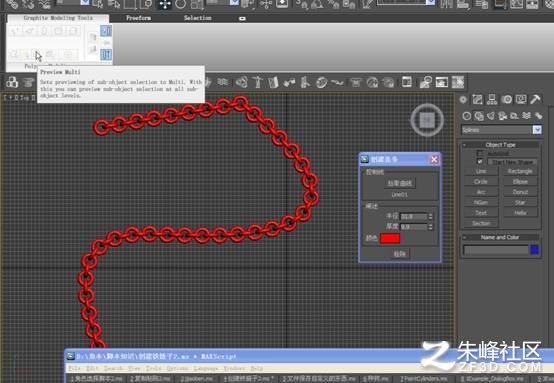Click lower blue highlighted button in Graphite ribbon

click(x=106, y=55)
